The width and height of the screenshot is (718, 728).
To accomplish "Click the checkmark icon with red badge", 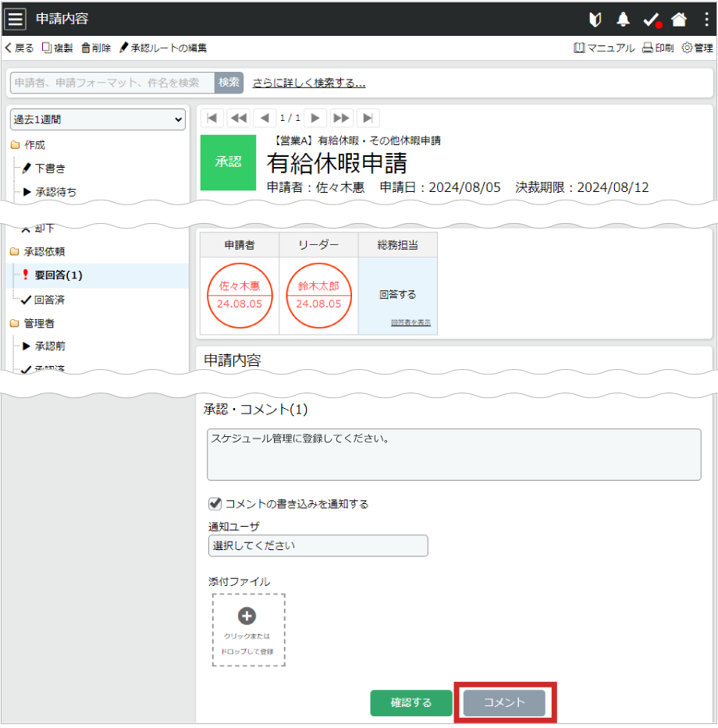I will [x=651, y=20].
